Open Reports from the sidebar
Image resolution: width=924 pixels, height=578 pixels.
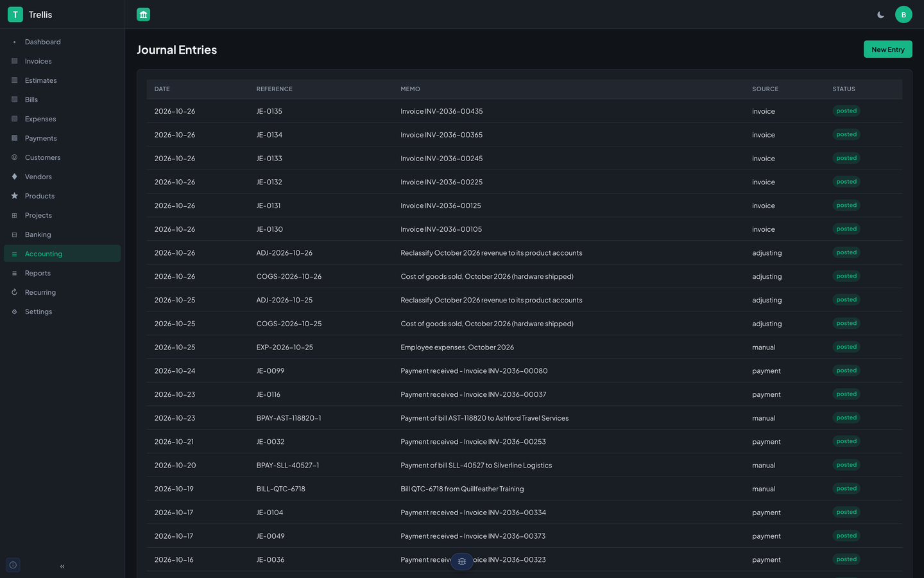click(62, 273)
